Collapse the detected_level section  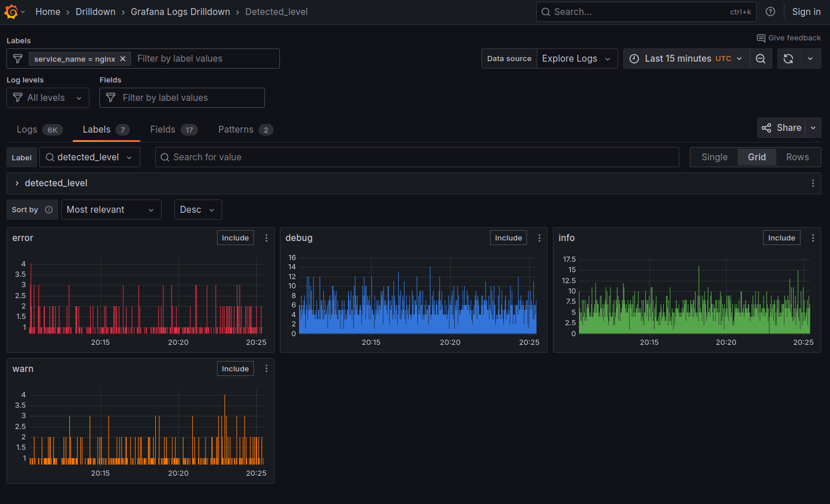coord(16,183)
